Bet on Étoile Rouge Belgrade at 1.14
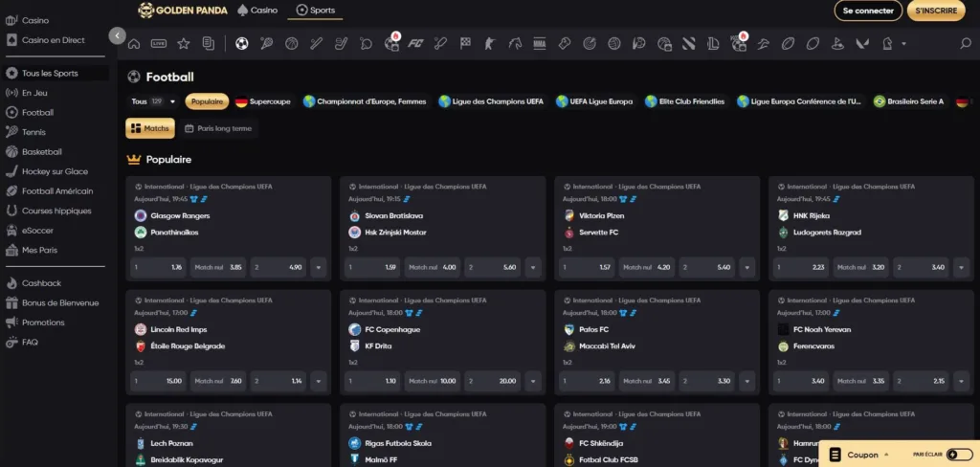 [x=278, y=381]
